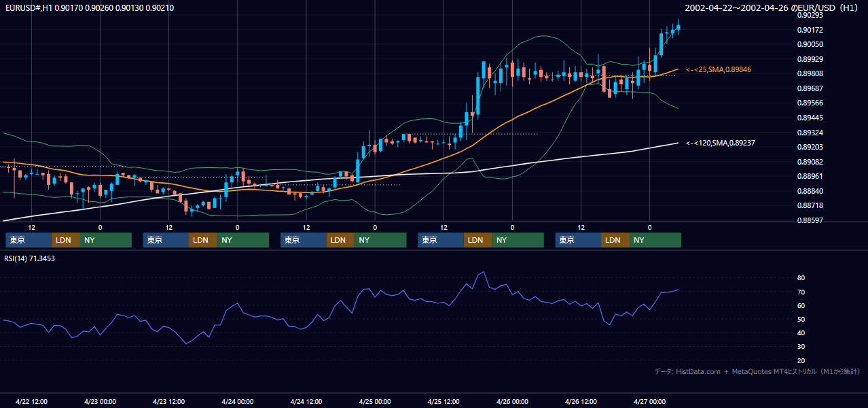The height and width of the screenshot is (408, 868).
Task: Click the 4/26 00:00 time axis label
Action: click(x=512, y=401)
